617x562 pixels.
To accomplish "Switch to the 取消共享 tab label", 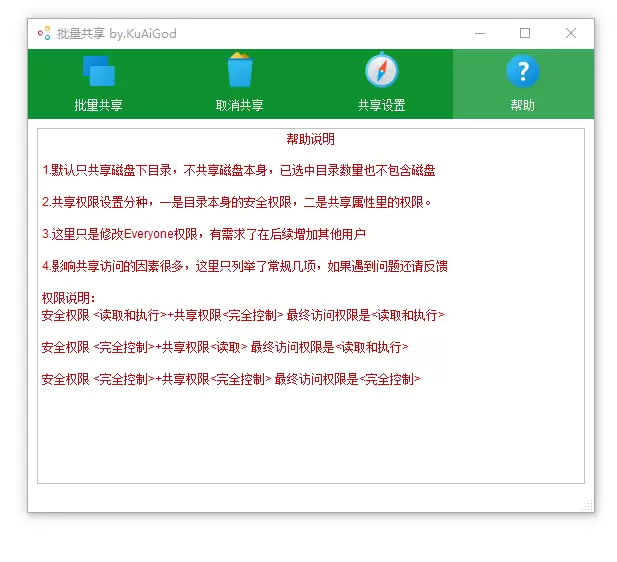I will 240,105.
